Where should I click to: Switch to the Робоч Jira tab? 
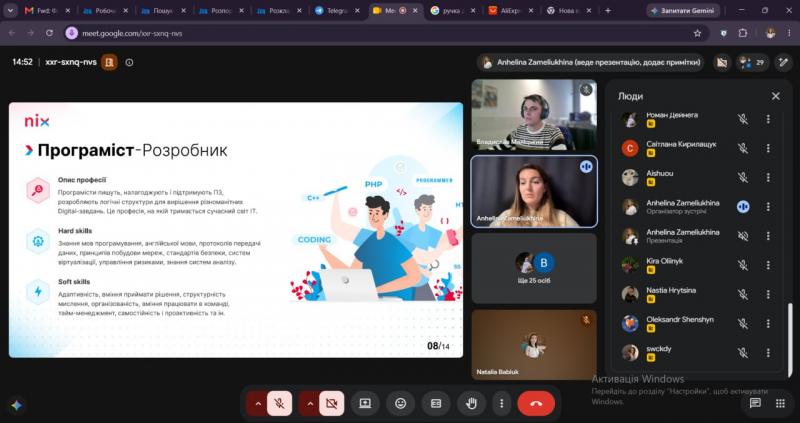tap(106, 10)
